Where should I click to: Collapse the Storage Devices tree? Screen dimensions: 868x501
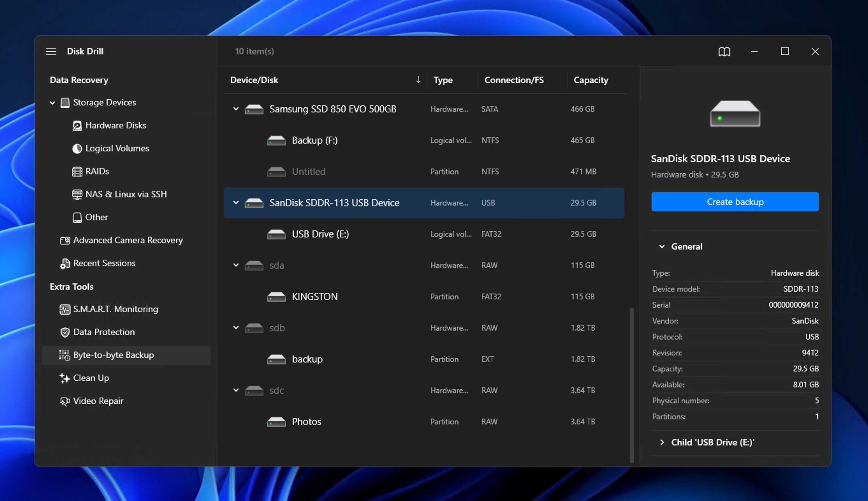pos(52,103)
